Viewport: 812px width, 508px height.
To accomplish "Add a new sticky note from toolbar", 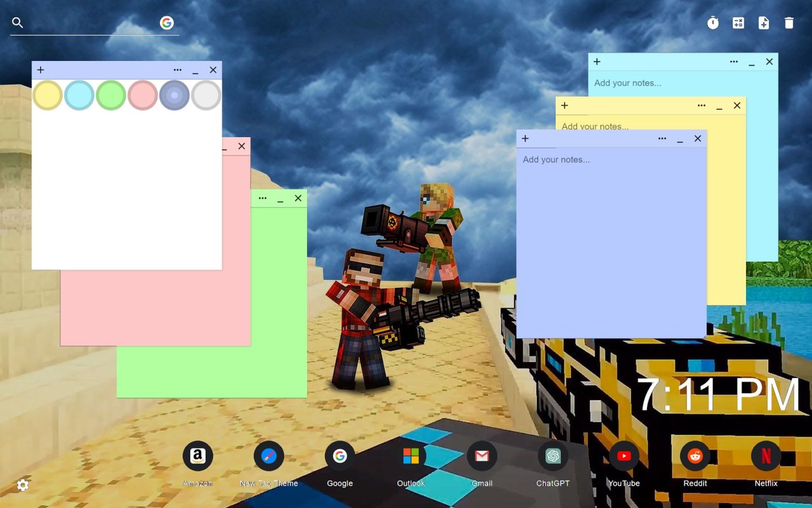I will click(764, 23).
